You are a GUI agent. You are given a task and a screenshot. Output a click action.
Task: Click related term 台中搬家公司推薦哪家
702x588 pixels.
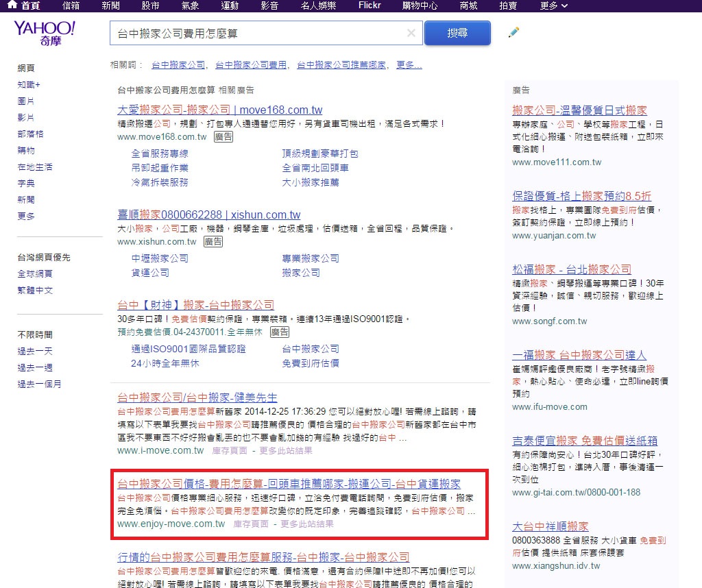(341, 65)
